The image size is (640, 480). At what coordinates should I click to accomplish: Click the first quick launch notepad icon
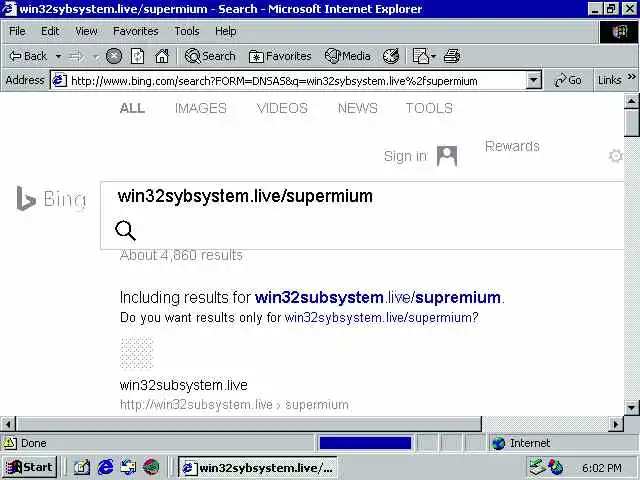82,467
